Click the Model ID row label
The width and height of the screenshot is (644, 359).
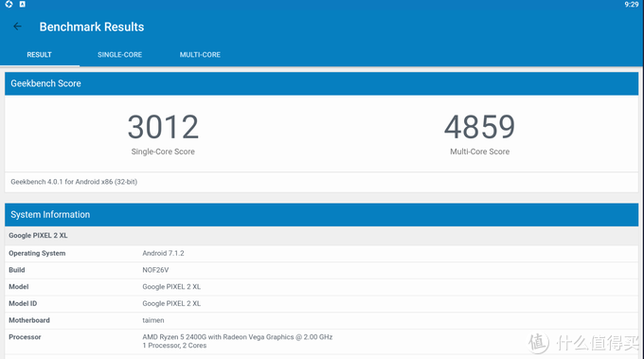pyautogui.click(x=23, y=303)
